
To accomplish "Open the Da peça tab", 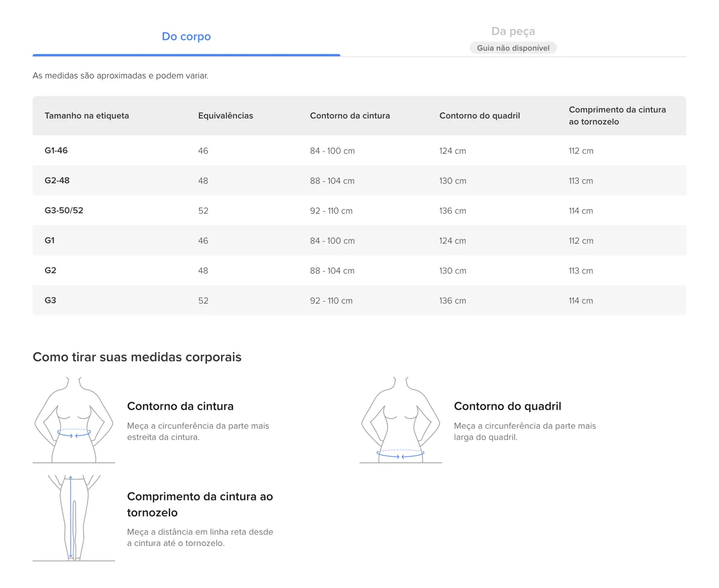I will (x=513, y=31).
